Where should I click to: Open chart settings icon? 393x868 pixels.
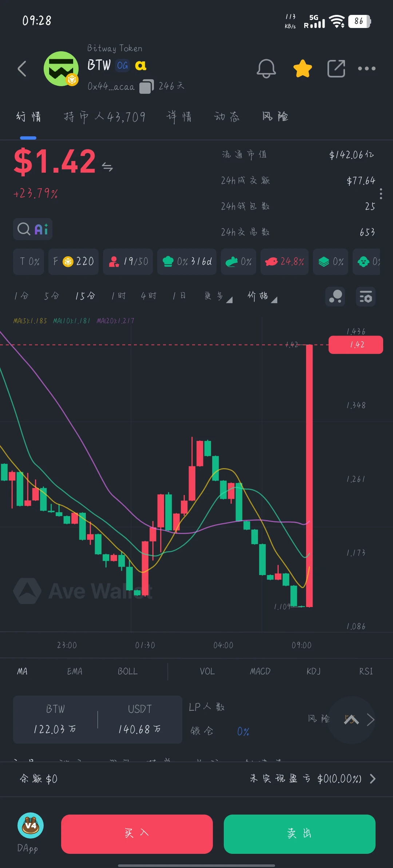tap(366, 297)
